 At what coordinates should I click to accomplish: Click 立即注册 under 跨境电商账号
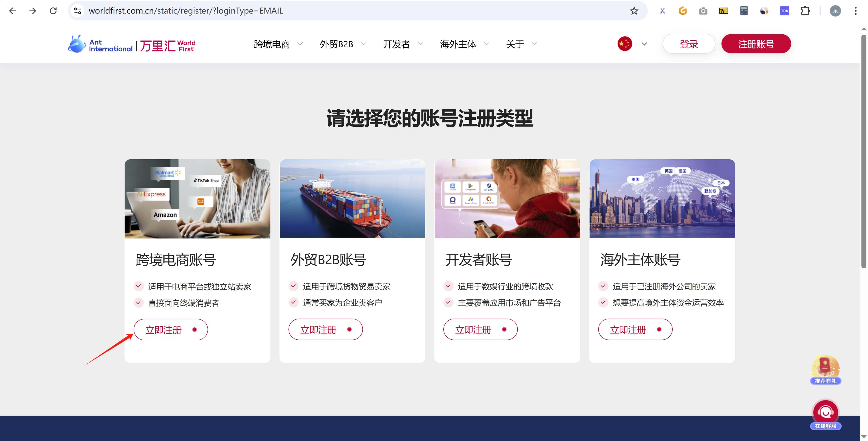coord(170,329)
